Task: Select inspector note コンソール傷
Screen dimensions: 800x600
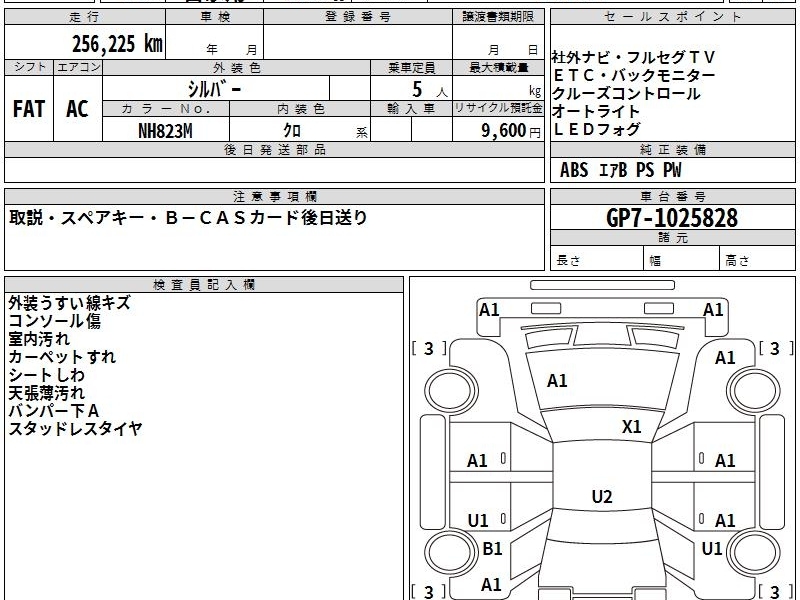Action: 55,321
